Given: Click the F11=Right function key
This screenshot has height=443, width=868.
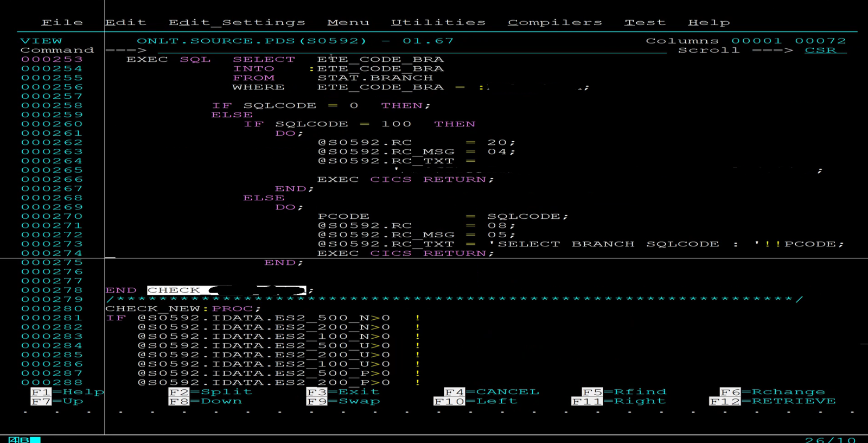Looking at the screenshot, I should [x=618, y=401].
